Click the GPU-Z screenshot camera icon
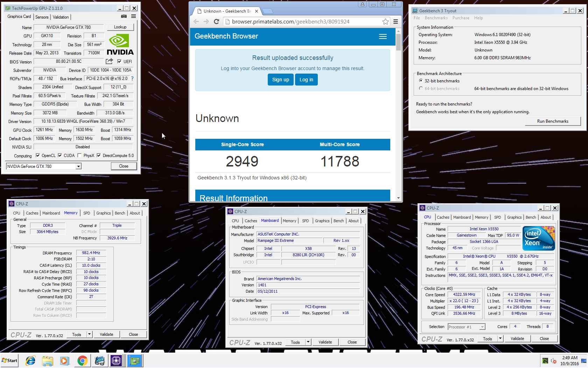 point(124,16)
